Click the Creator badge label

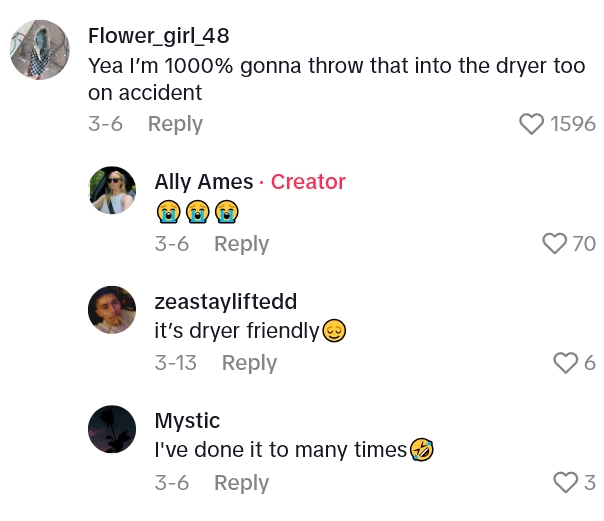pos(308,182)
